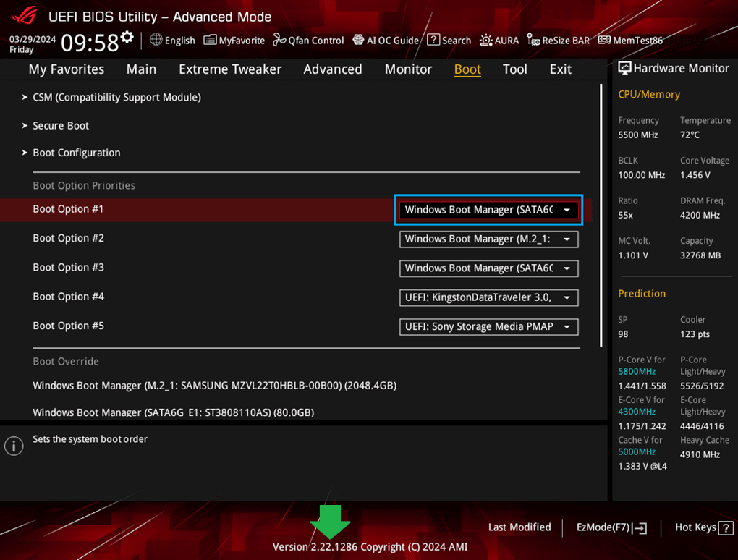Click the 09:58 clock display

tap(90, 43)
